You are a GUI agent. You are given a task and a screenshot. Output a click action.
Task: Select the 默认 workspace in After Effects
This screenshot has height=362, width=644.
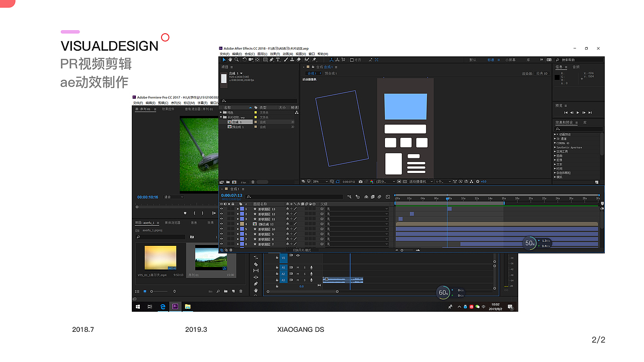pyautogui.click(x=473, y=60)
